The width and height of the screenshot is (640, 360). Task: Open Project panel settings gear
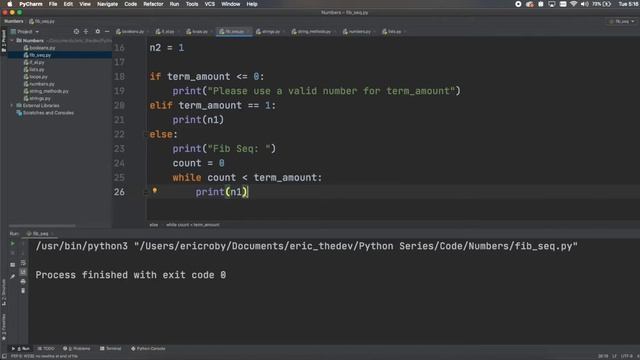[98, 31]
